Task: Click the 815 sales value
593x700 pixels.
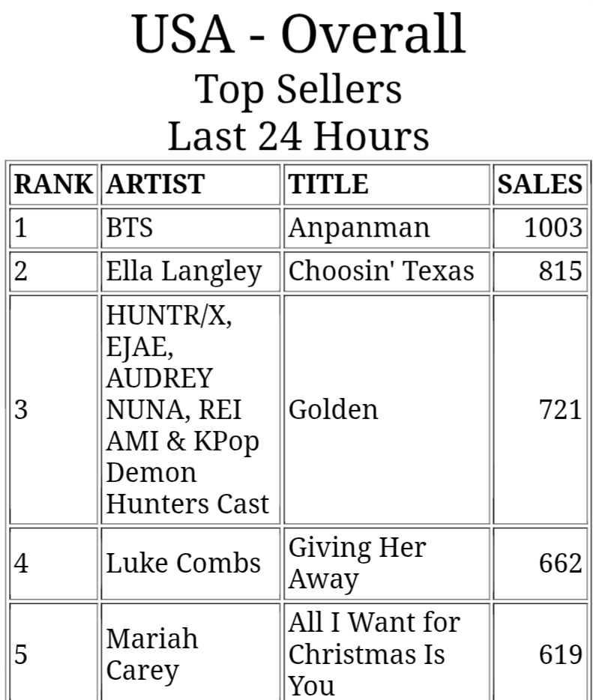Action: 560,271
